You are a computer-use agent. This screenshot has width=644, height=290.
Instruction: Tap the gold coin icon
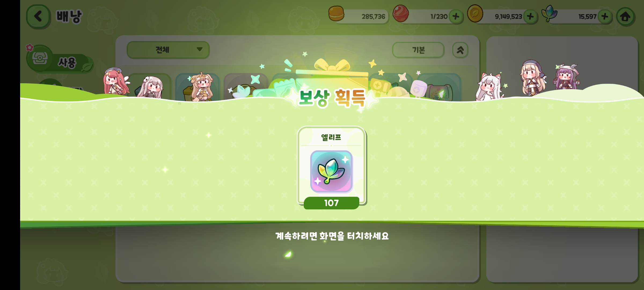475,13
